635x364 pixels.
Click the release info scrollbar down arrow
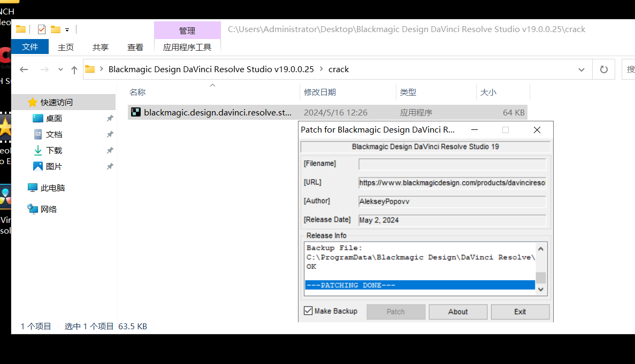tap(541, 290)
